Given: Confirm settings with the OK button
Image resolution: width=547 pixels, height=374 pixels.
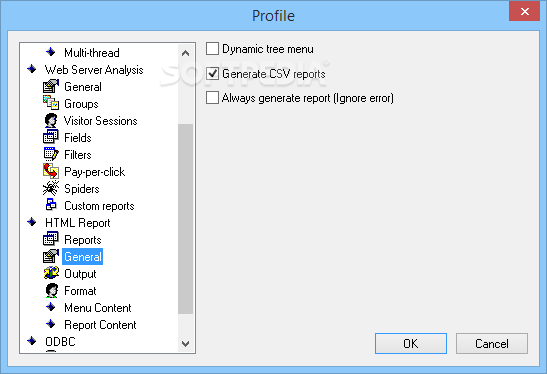Looking at the screenshot, I should pos(411,344).
